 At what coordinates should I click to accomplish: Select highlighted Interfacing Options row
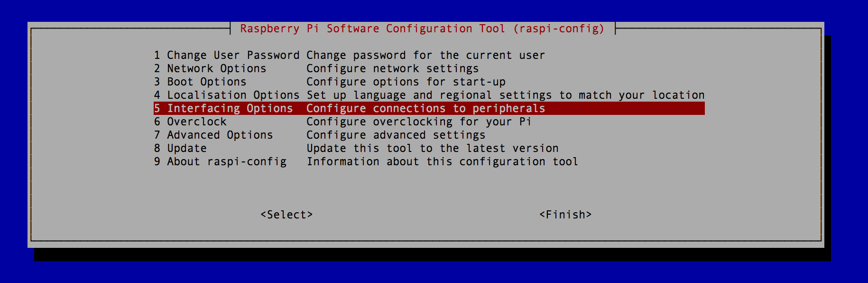coord(429,108)
